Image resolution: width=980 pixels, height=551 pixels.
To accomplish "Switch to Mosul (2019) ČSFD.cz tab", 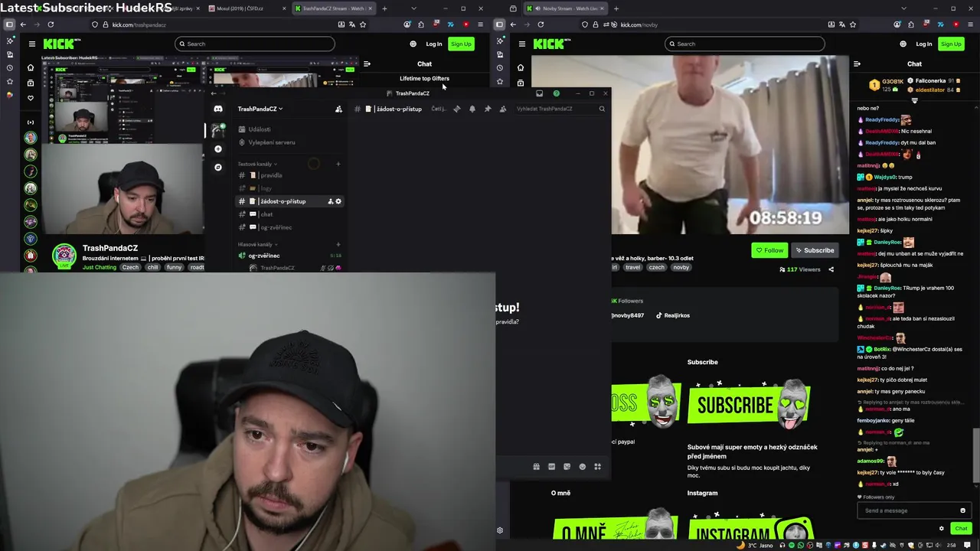I will 245,8.
